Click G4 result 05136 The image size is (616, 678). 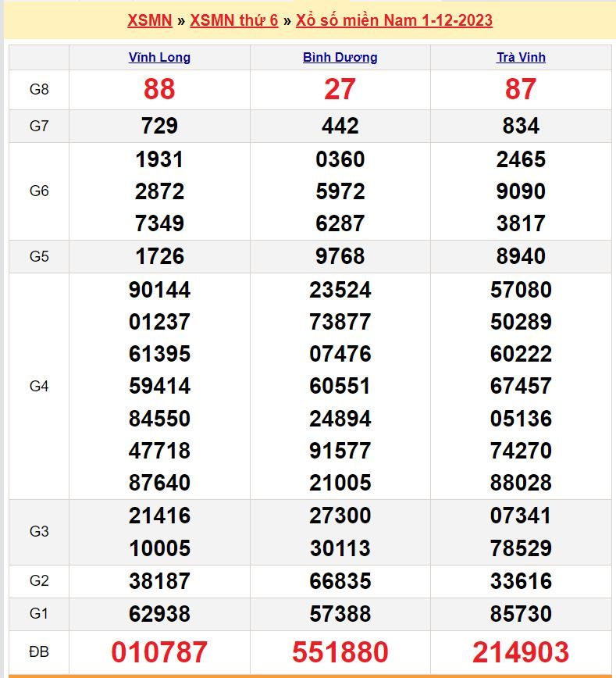(x=521, y=419)
